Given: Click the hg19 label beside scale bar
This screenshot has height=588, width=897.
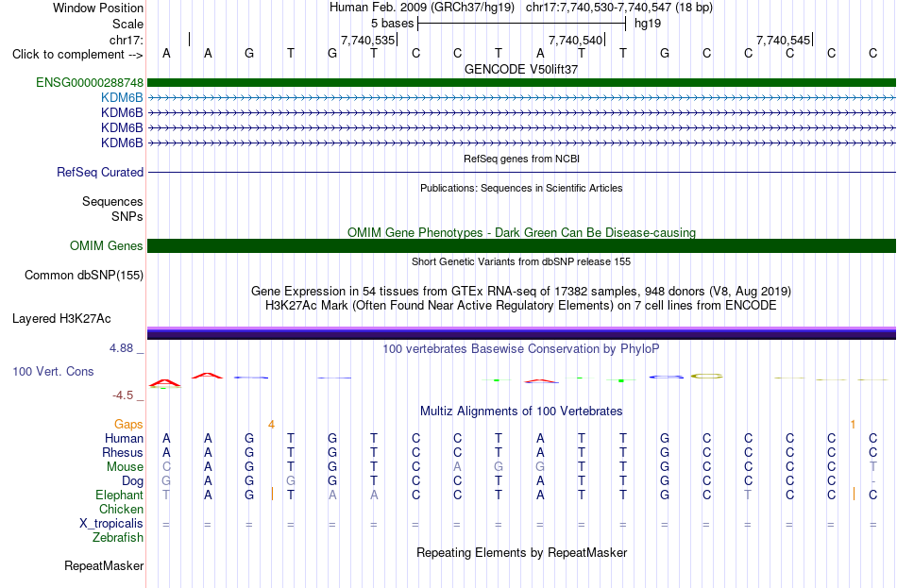Looking at the screenshot, I should 648,24.
